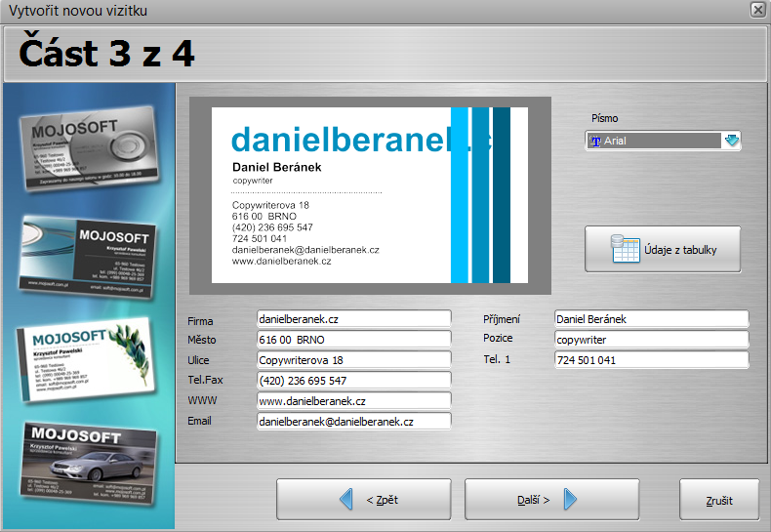Click the left arrow icon beside Zpět
The width and height of the screenshot is (771, 532).
click(x=346, y=500)
